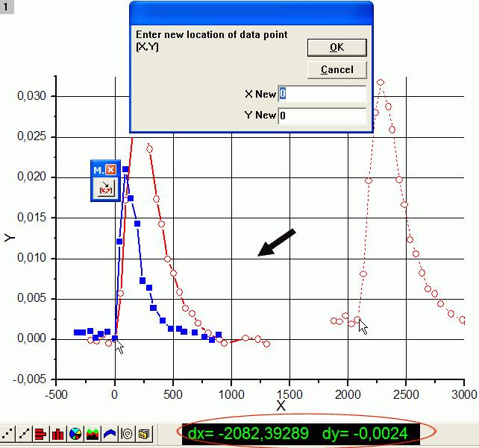Select the stacked area plot icon
479x448 pixels.
coord(93,433)
